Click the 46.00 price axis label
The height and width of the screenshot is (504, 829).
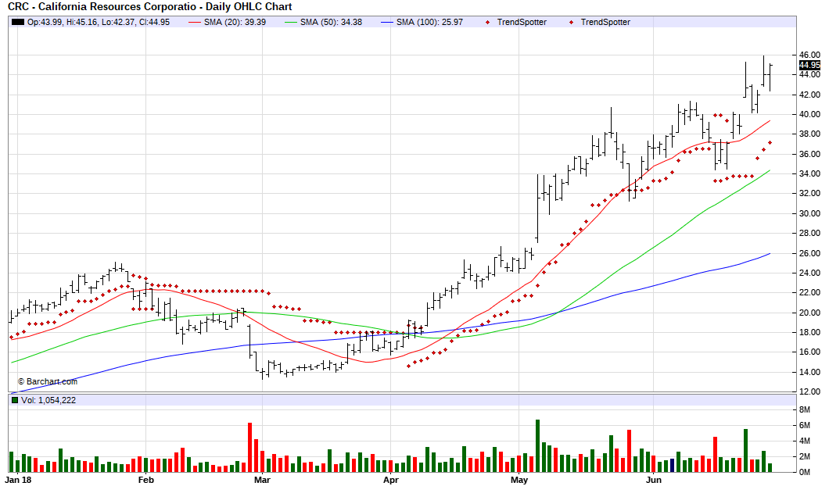(809, 55)
